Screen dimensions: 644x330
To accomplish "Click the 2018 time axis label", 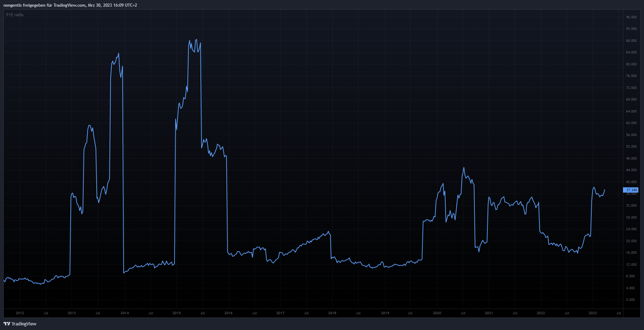I will pyautogui.click(x=332, y=313).
